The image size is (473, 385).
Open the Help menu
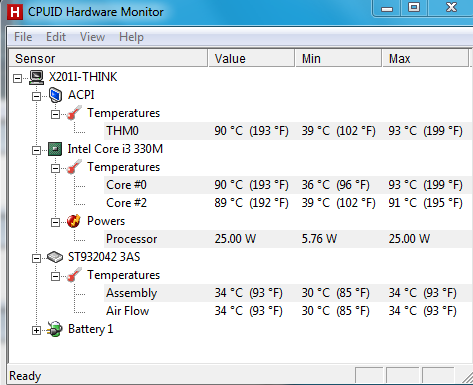(131, 37)
